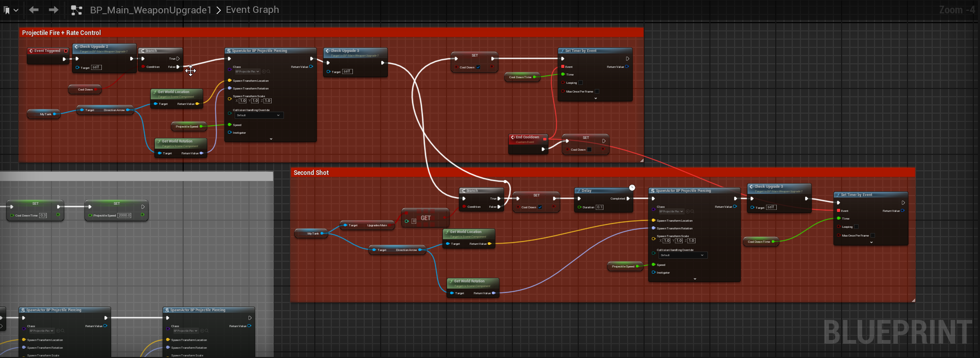Click the True output pin of the top Branch

pos(178,59)
